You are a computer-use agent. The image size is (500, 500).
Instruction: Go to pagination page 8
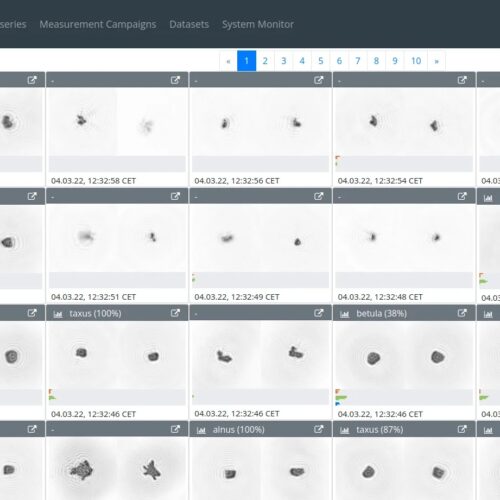tap(376, 61)
